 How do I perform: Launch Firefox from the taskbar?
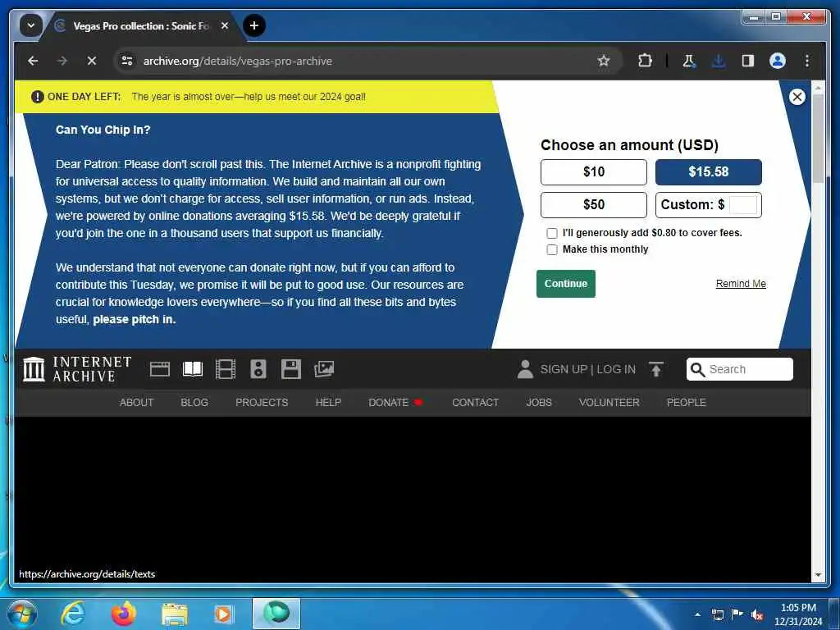pos(123,614)
